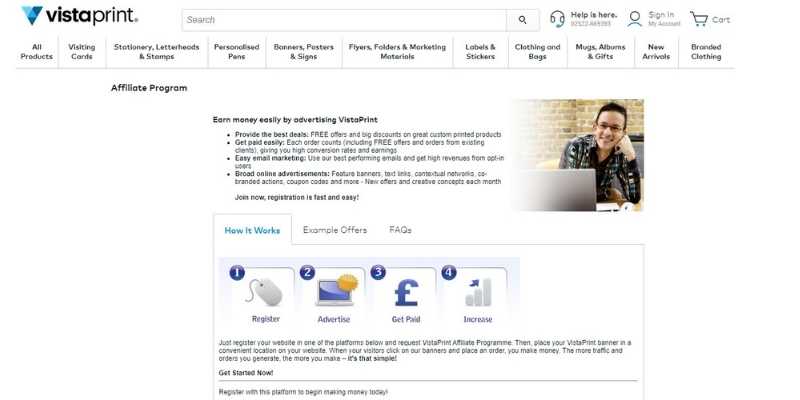Click the Register mouse icon
Screen dimensions: 800x400
[x=265, y=291]
